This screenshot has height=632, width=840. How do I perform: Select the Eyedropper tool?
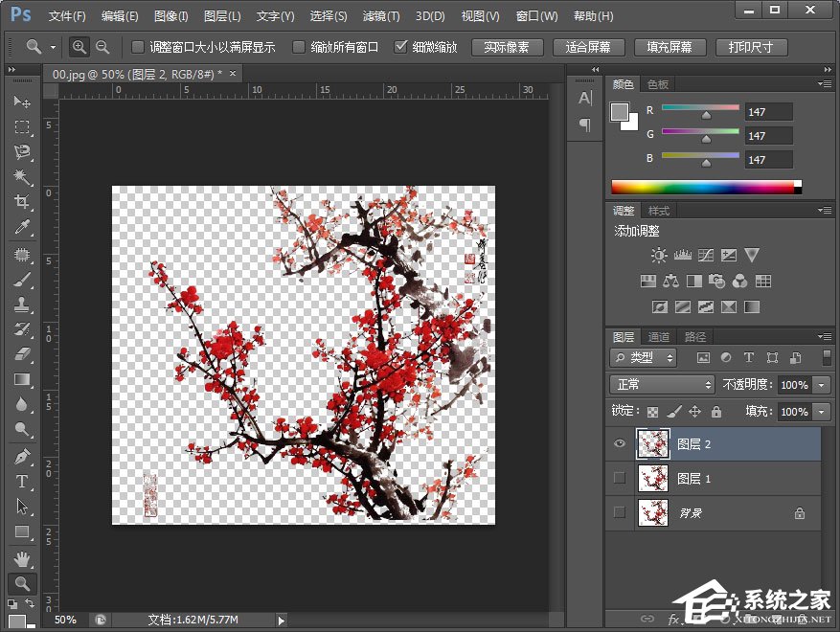tap(22, 227)
